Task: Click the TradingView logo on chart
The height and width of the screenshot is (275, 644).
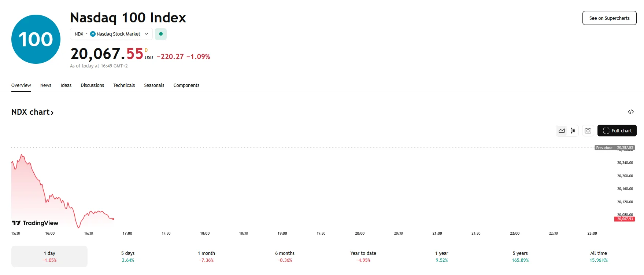Action: [35, 223]
